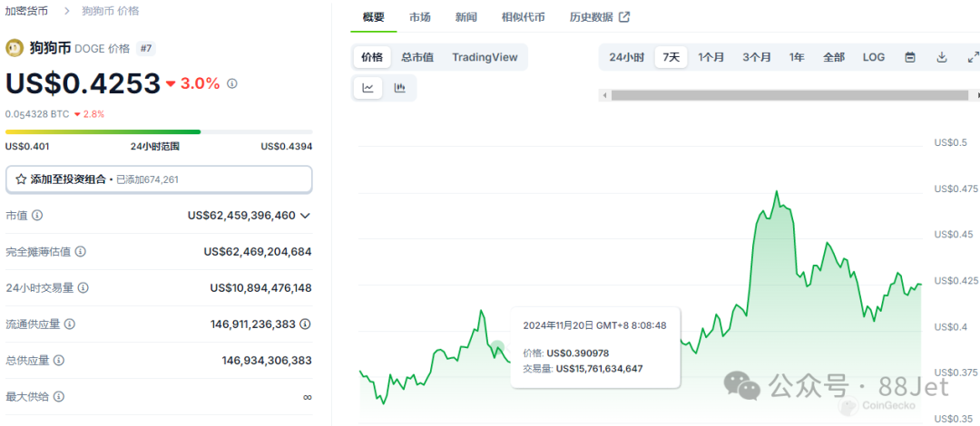The image size is (980, 426).
Task: Set chart range to 全部
Action: pyautogui.click(x=834, y=57)
